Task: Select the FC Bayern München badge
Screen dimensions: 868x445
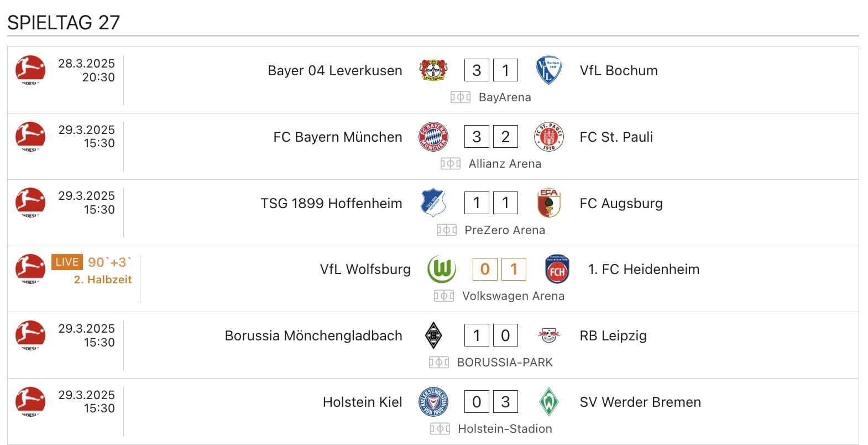Action: tap(434, 137)
